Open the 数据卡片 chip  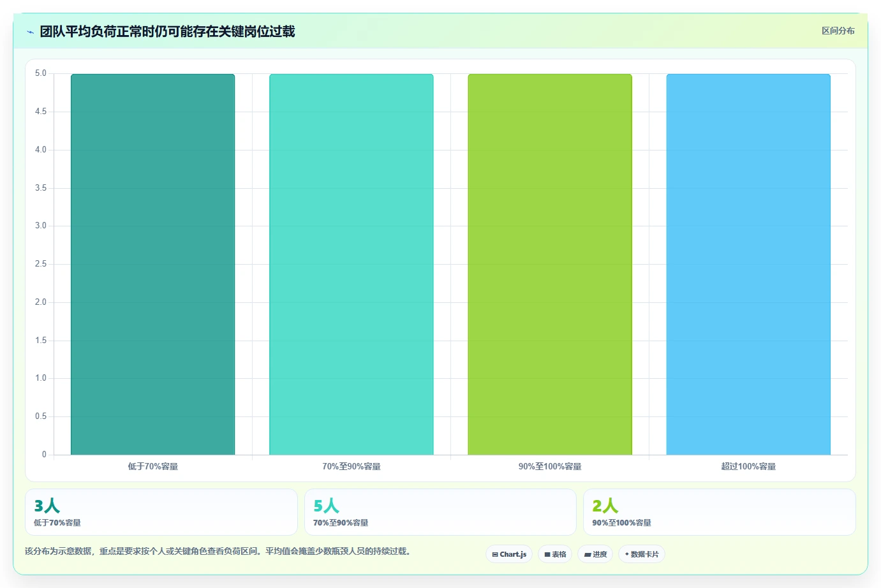[x=642, y=554]
